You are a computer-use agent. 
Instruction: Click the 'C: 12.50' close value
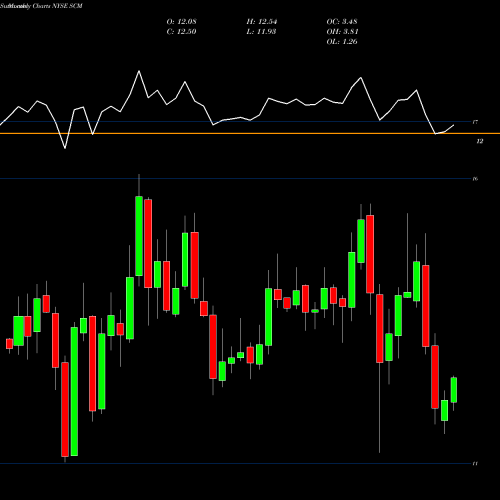coord(181,32)
